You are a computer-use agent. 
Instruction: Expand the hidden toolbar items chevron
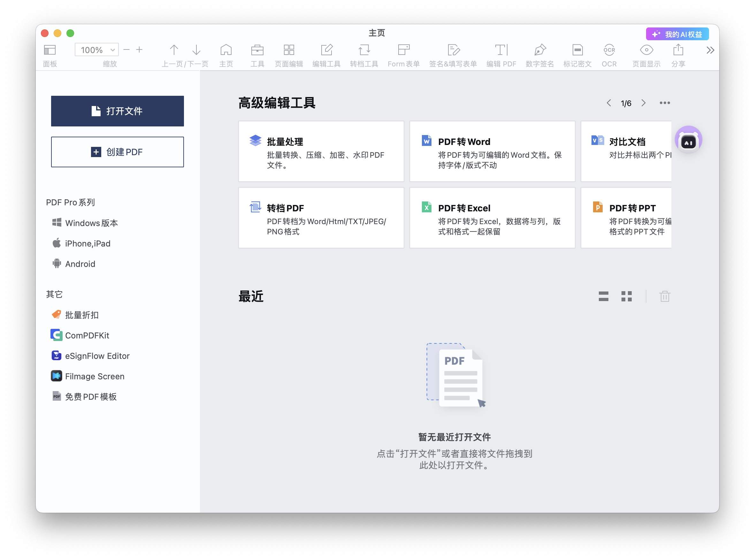coord(710,50)
